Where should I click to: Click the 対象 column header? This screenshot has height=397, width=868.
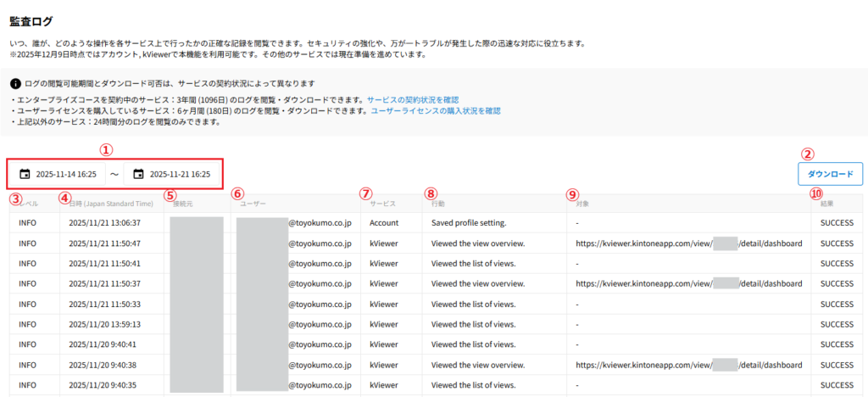pyautogui.click(x=583, y=204)
